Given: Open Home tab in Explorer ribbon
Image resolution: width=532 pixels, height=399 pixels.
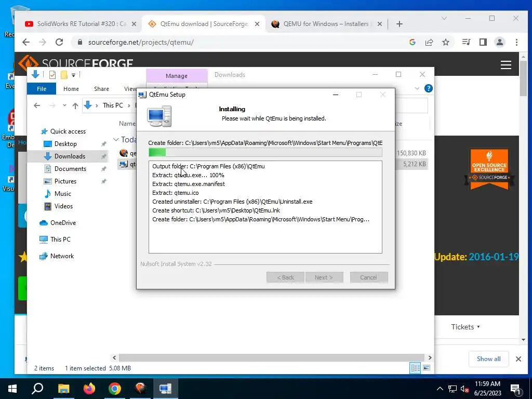Looking at the screenshot, I should (x=71, y=88).
